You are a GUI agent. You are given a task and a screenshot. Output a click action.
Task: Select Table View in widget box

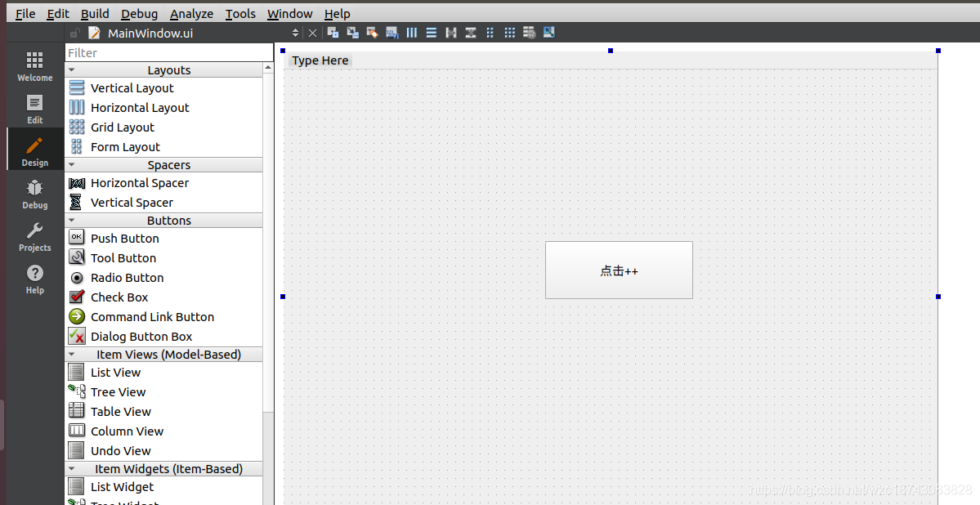point(163,412)
